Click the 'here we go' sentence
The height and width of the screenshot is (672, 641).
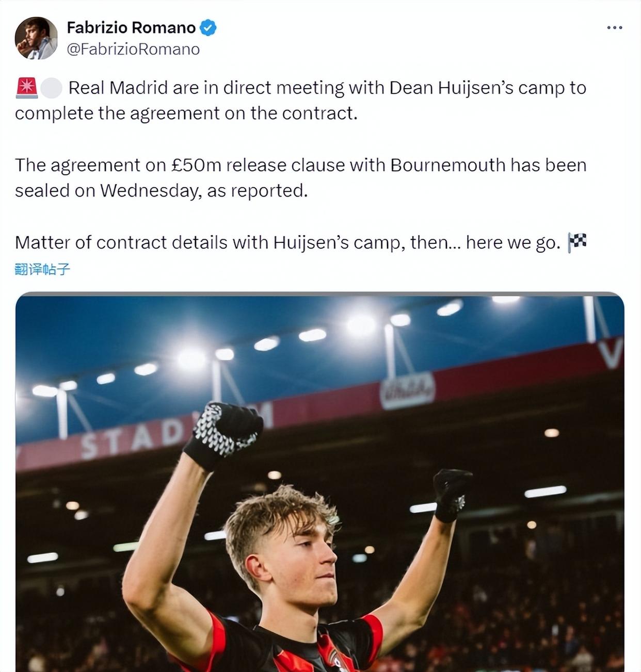pos(288,242)
